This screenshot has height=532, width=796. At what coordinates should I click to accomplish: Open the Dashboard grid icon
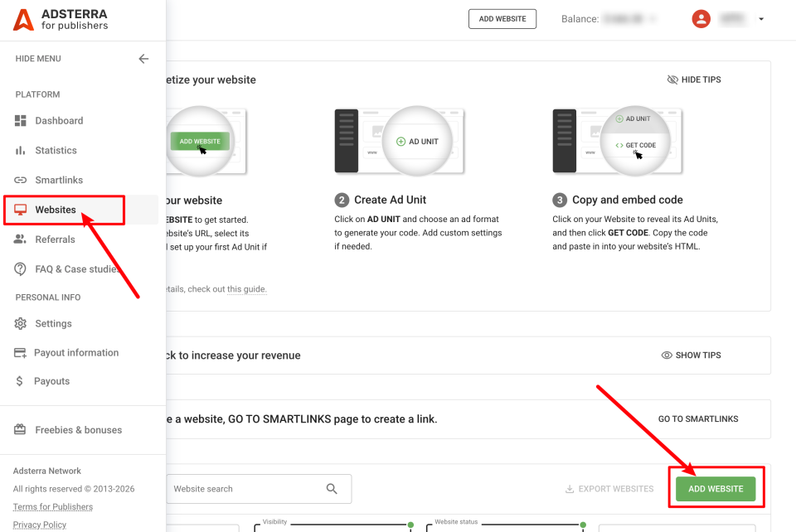click(x=20, y=121)
